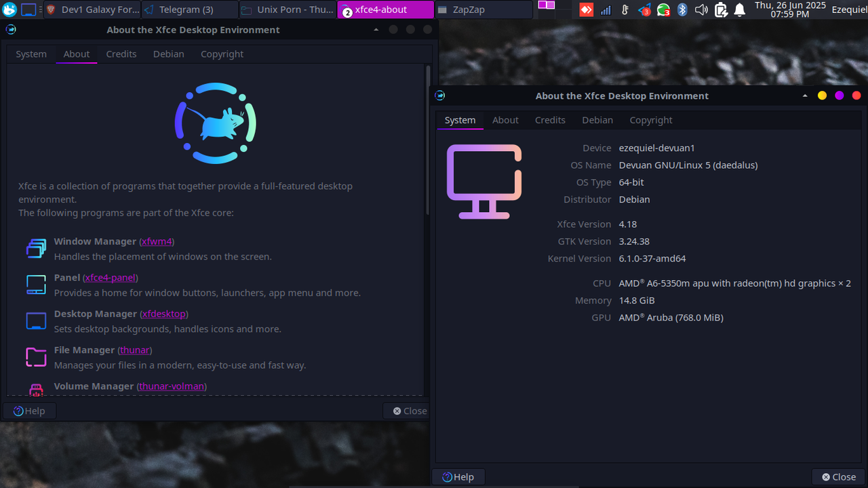Select System tab in left About window

point(31,54)
